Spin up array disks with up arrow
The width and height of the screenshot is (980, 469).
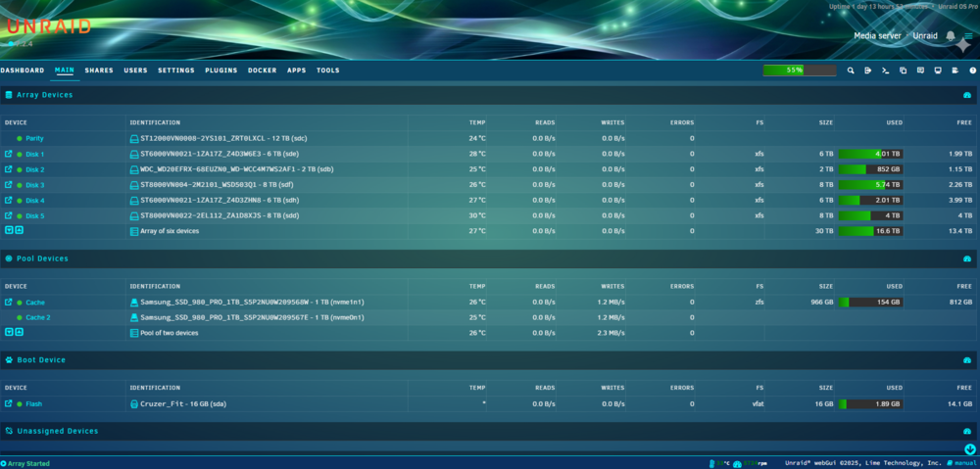[x=20, y=230]
